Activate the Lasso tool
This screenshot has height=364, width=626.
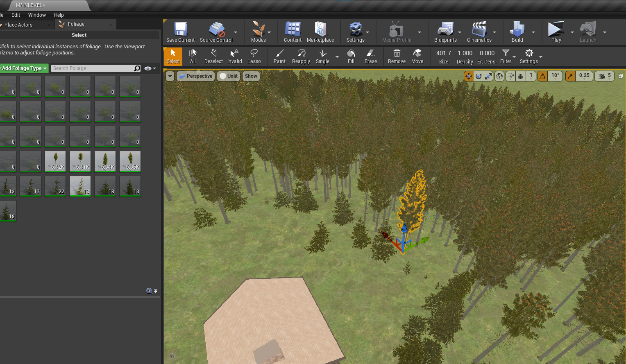[x=254, y=57]
